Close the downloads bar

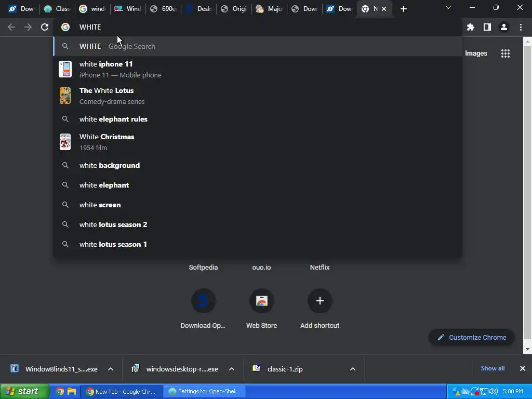tap(523, 368)
